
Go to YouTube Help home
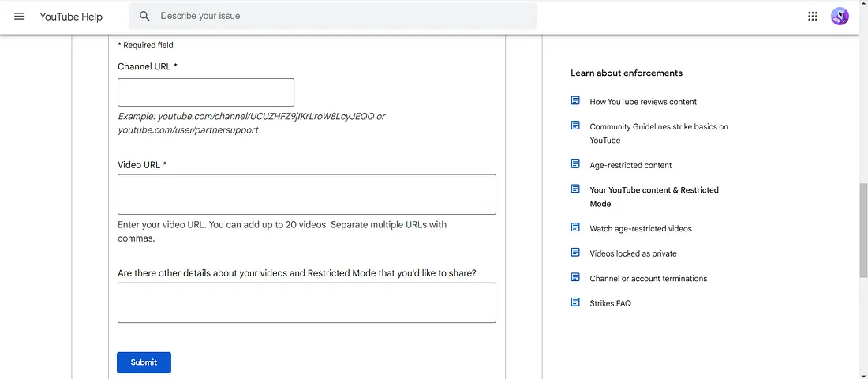click(x=71, y=17)
